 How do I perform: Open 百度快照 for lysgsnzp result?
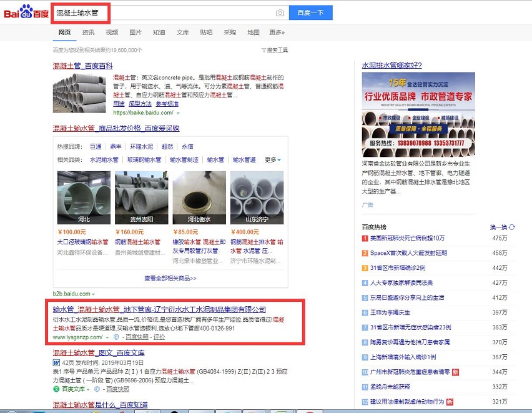pos(137,337)
